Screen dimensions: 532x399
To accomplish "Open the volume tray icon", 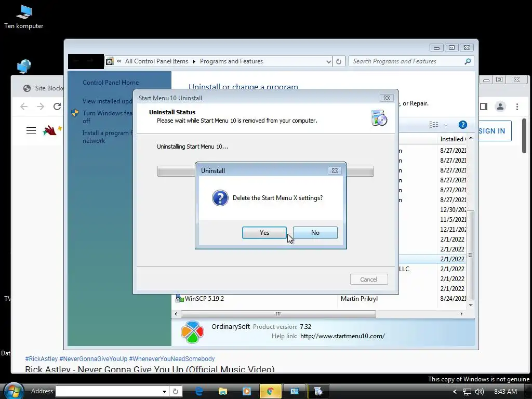I will click(479, 392).
